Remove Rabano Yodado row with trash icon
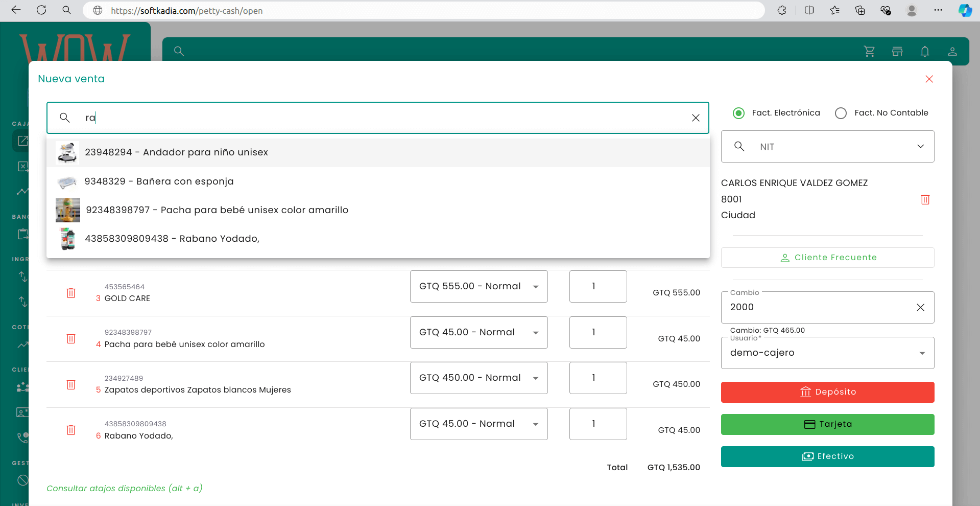 tap(71, 430)
